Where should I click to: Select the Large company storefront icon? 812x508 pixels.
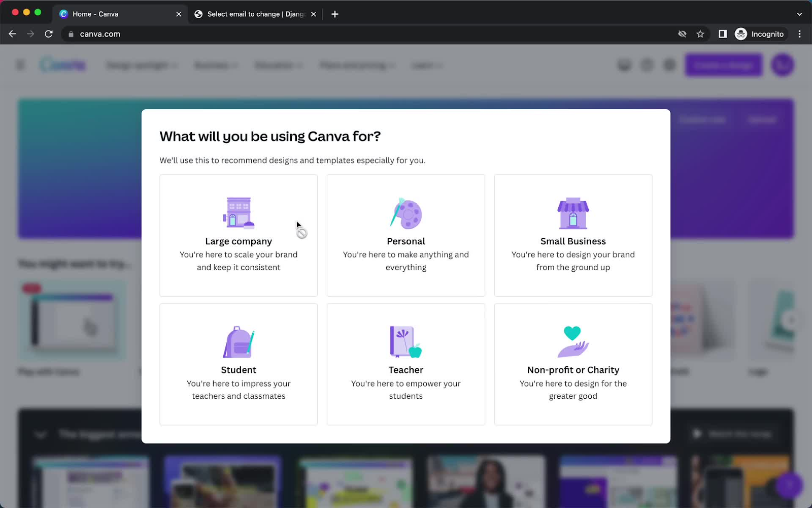(239, 212)
